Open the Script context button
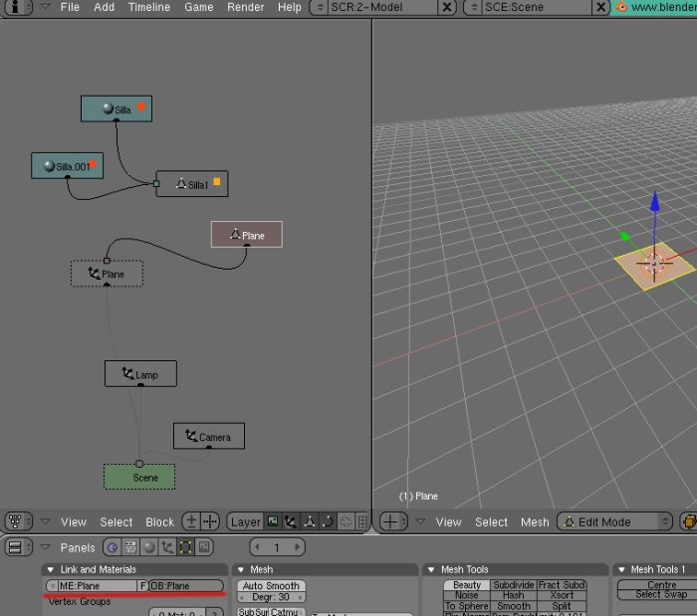Screen dimensions: 697x616 130,547
